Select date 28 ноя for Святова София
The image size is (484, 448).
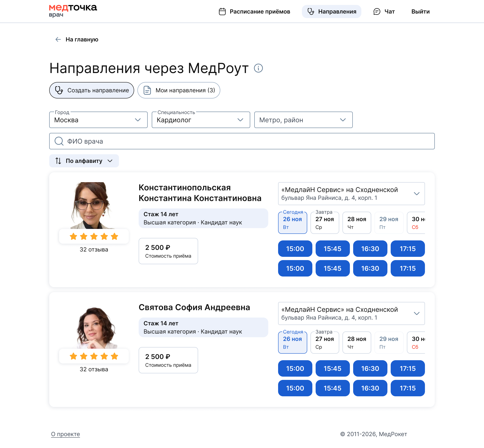(356, 342)
